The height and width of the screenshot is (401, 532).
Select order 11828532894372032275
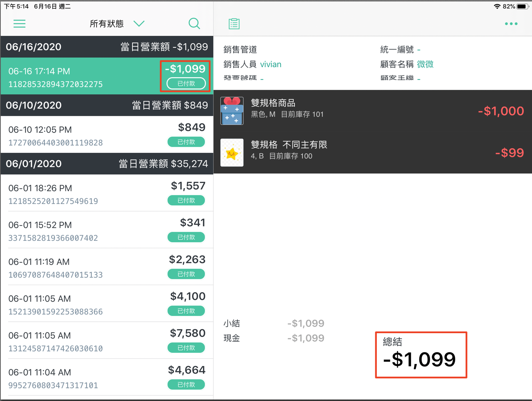click(107, 76)
